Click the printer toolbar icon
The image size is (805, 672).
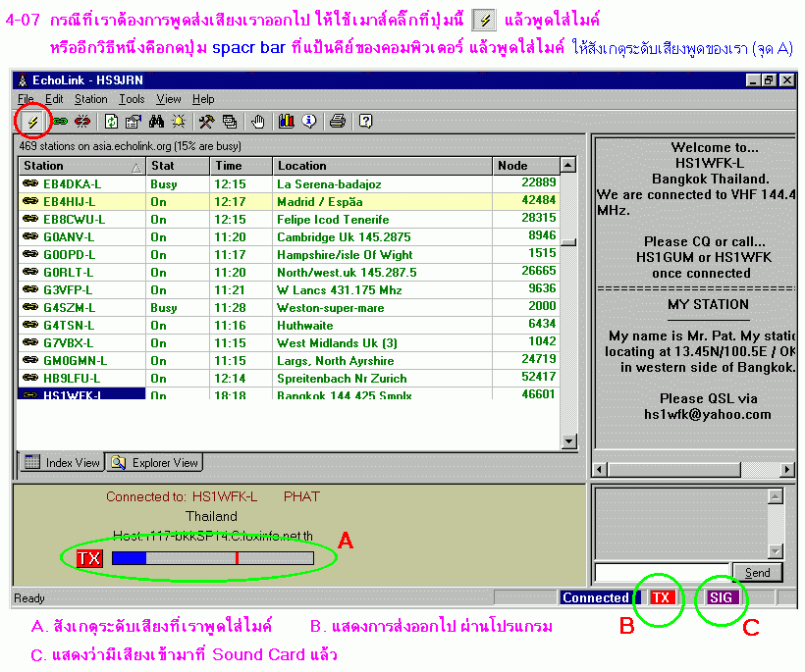[x=338, y=122]
